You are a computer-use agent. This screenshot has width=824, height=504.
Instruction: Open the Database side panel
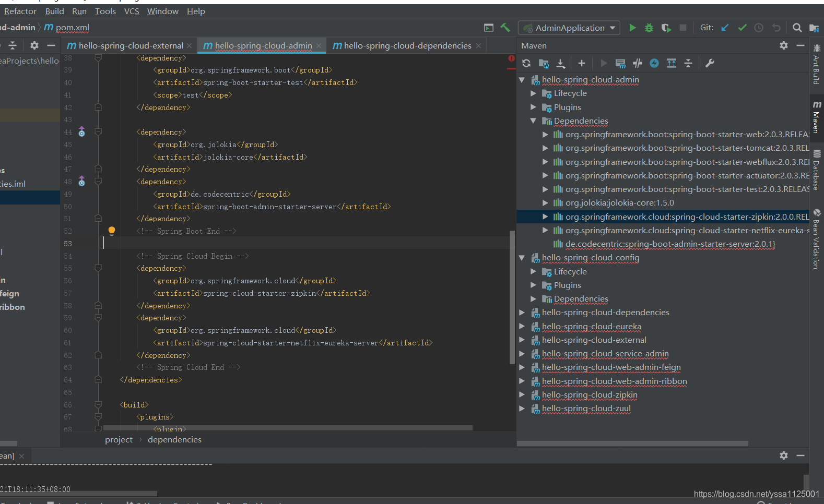[816, 170]
